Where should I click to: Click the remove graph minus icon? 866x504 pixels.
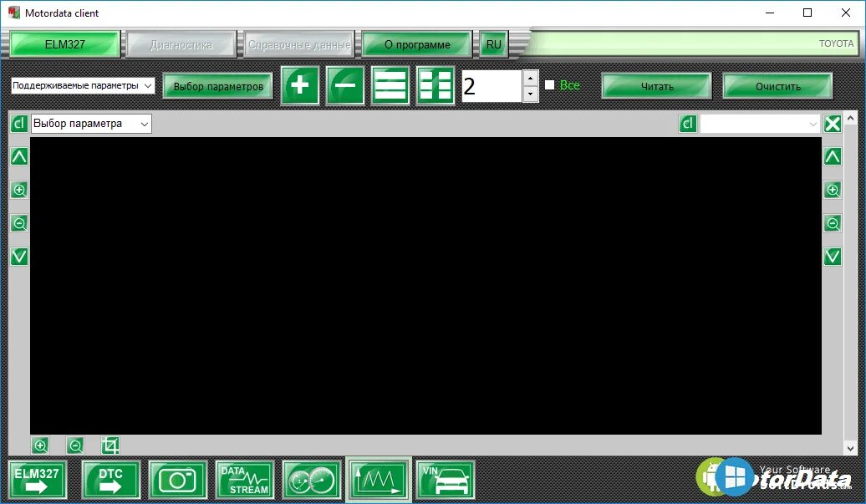click(x=345, y=85)
